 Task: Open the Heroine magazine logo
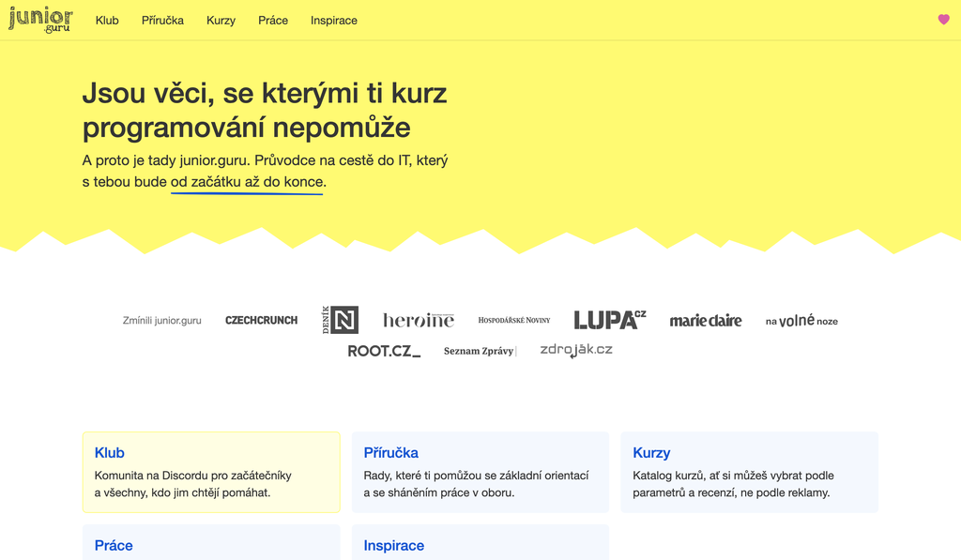[418, 321]
